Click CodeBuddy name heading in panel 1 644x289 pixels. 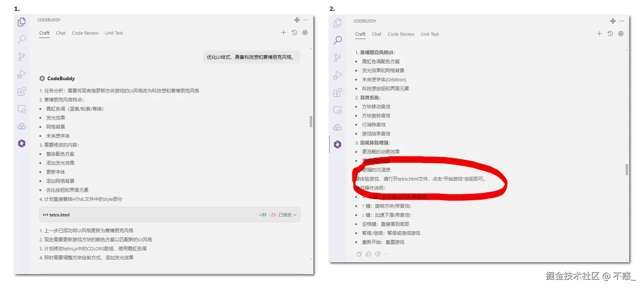[x=61, y=78]
